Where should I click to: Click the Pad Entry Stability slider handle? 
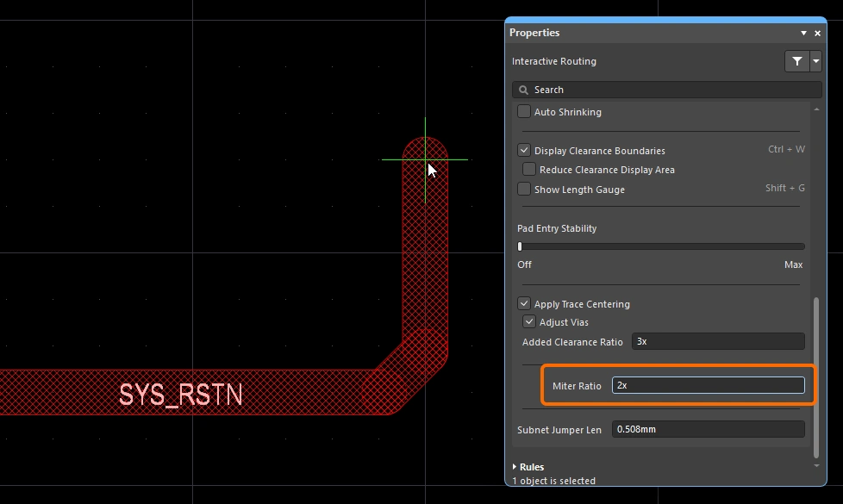(520, 246)
